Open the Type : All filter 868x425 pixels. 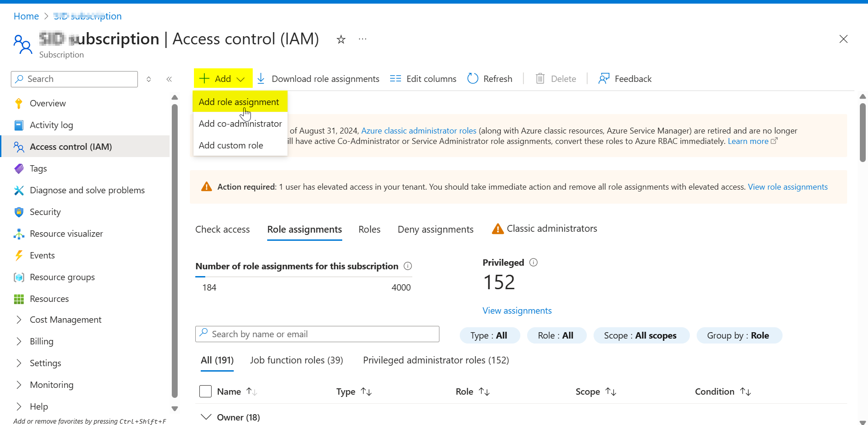490,335
